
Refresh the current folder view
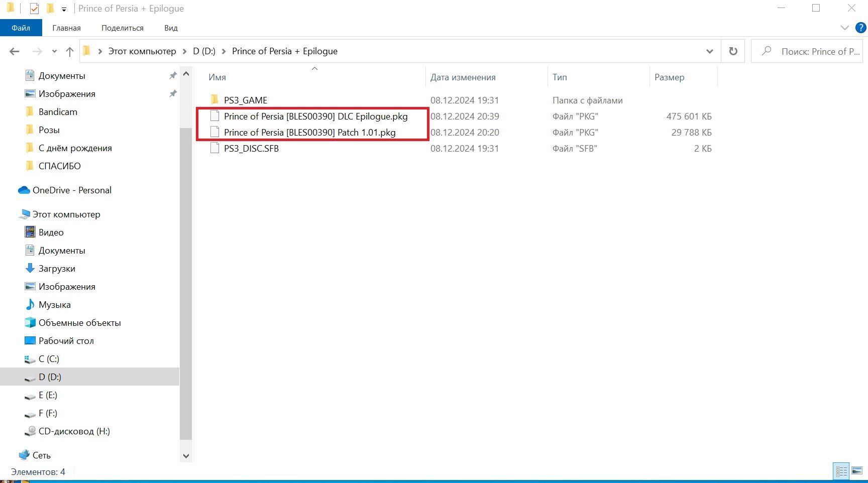[733, 51]
